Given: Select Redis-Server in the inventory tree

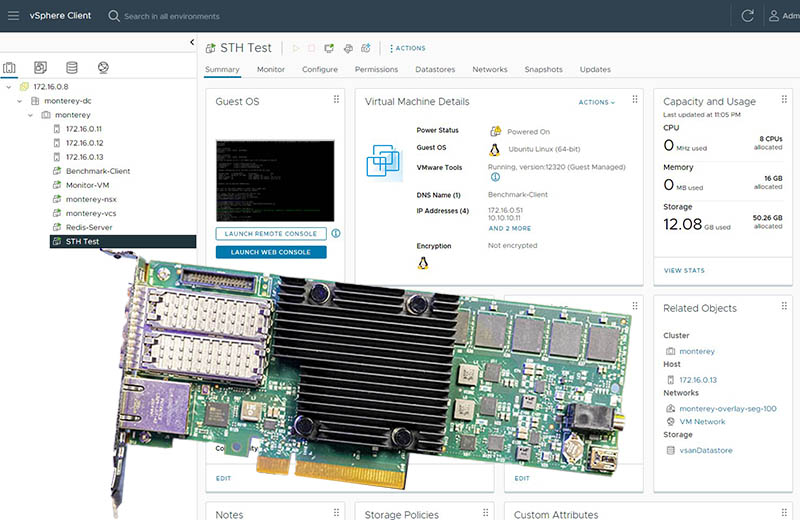Looking at the screenshot, I should [x=89, y=227].
